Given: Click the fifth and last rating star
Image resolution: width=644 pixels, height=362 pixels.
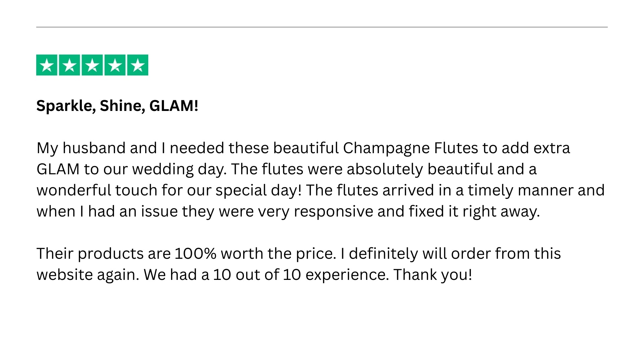Looking at the screenshot, I should [x=138, y=65].
